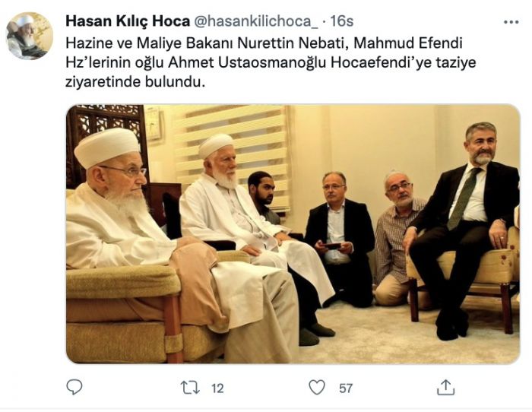The width and height of the screenshot is (532, 412).
Task: View the 57 likes count
Action: [x=345, y=388]
